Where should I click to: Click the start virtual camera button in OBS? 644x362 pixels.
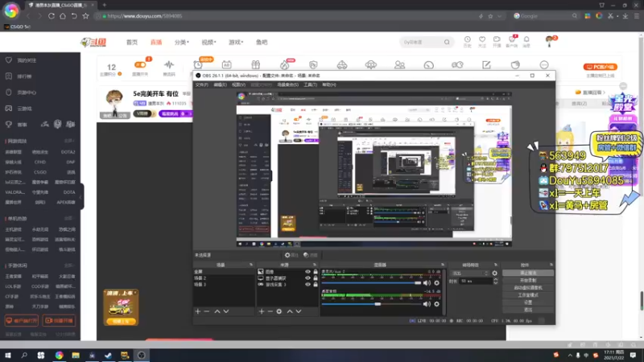(x=528, y=288)
